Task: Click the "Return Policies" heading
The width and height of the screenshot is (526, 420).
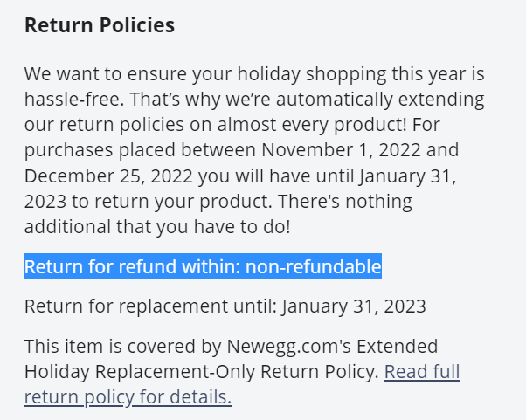Action: [99, 26]
